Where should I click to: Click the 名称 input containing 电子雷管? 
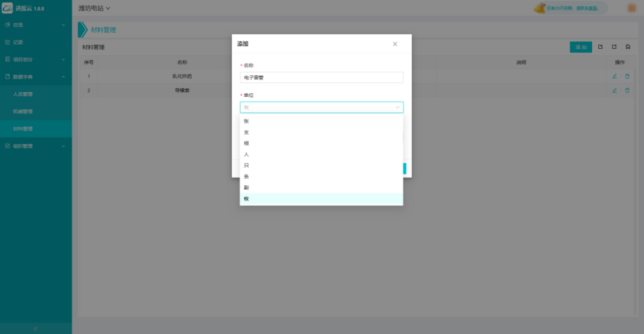[321, 78]
